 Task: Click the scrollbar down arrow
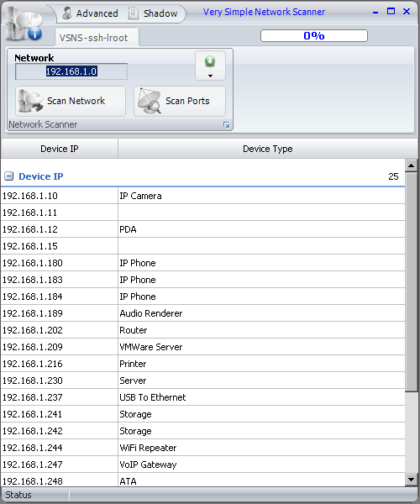click(x=411, y=480)
